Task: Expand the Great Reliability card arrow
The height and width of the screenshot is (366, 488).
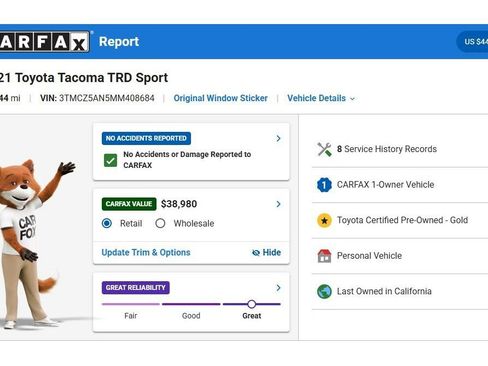Action: (x=278, y=288)
